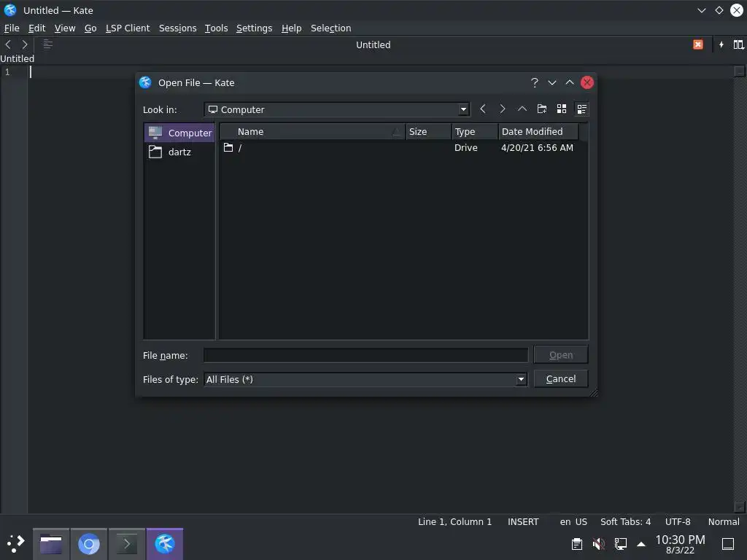Open the LSP Client menu
This screenshot has width=747, height=560.
click(x=128, y=28)
